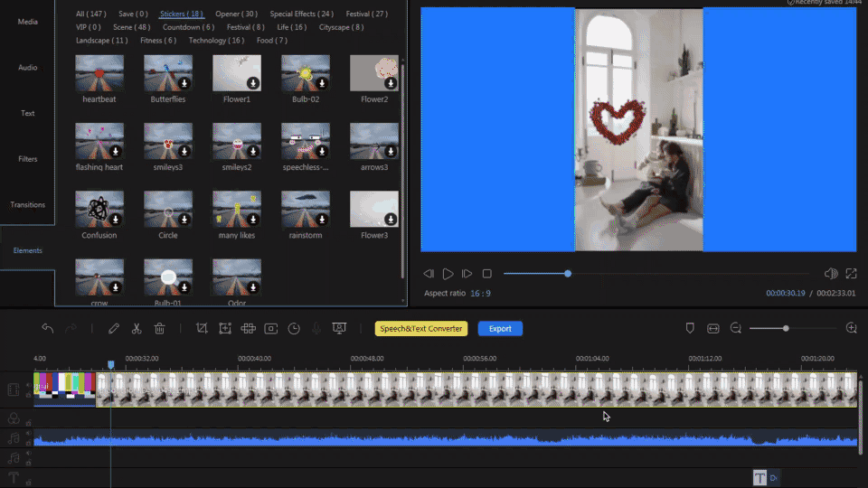This screenshot has width=868, height=488.
Task: Select the heartbeat sticker thumbnail
Action: [x=99, y=72]
